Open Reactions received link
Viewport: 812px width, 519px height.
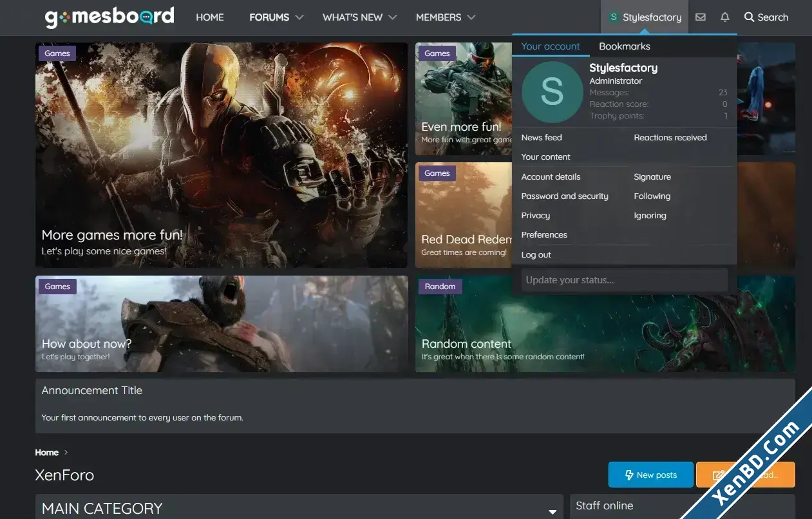pyautogui.click(x=670, y=138)
